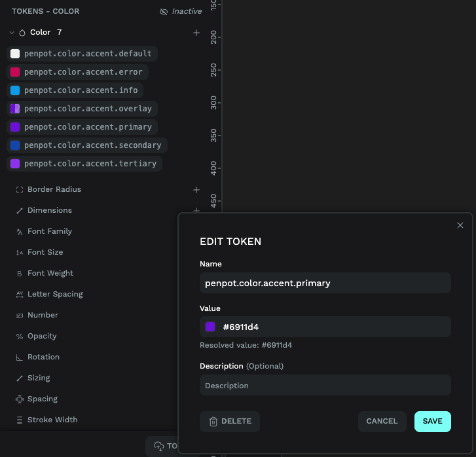The height and width of the screenshot is (457, 476).
Task: Click the Font Family type icon
Action: 20,232
